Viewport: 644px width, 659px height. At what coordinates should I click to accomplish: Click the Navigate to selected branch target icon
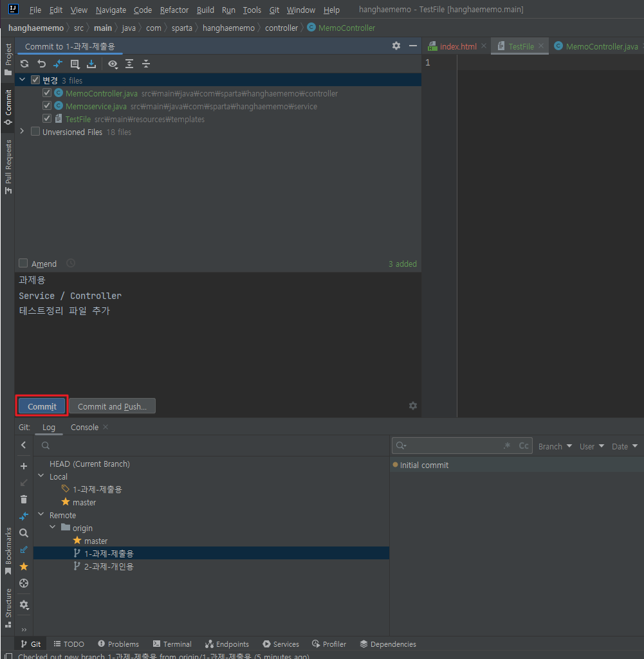point(24,583)
